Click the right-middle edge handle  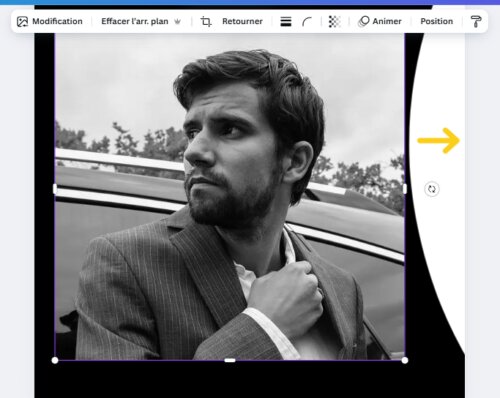tap(405, 189)
